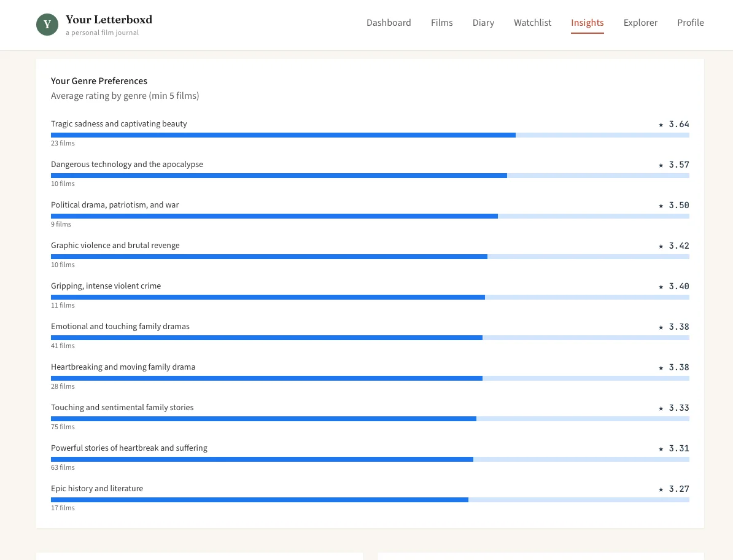
Task: Open the Diary section
Action: pos(483,23)
